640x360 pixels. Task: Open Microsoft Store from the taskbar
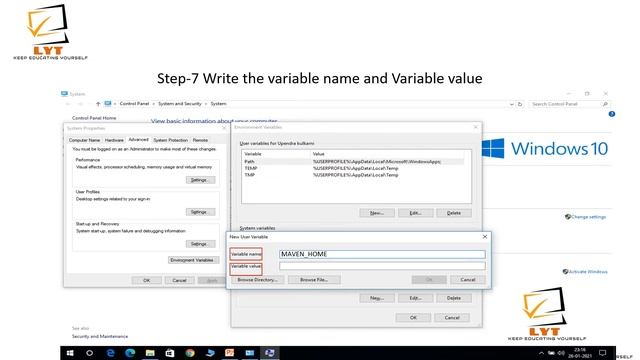pyautogui.click(x=170, y=353)
